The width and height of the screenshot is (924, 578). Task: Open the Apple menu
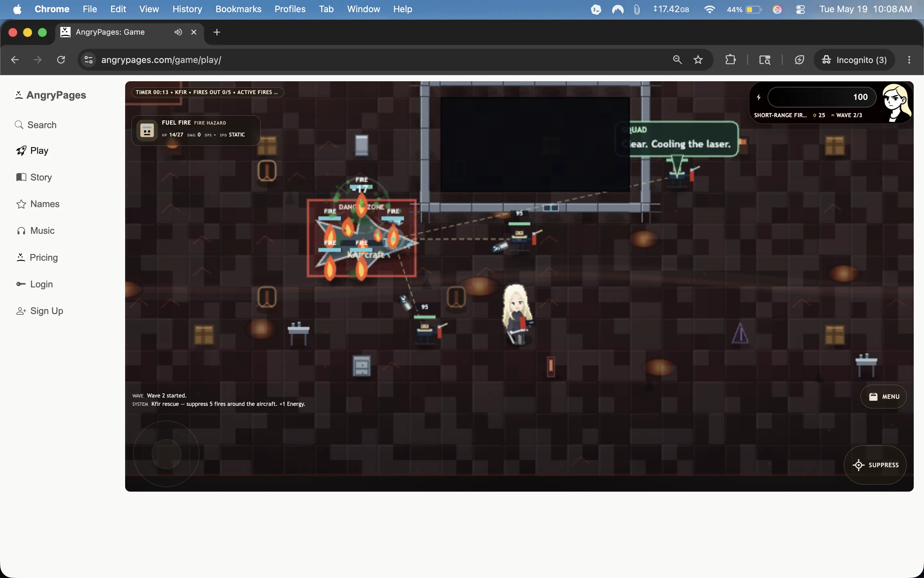17,9
